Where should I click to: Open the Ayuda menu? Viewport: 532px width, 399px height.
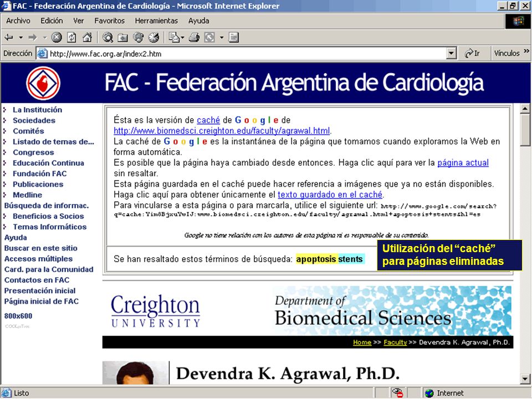(198, 21)
